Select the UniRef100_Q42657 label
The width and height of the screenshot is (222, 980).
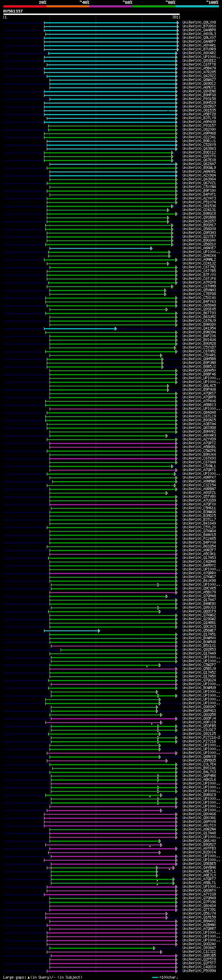[199, 221]
